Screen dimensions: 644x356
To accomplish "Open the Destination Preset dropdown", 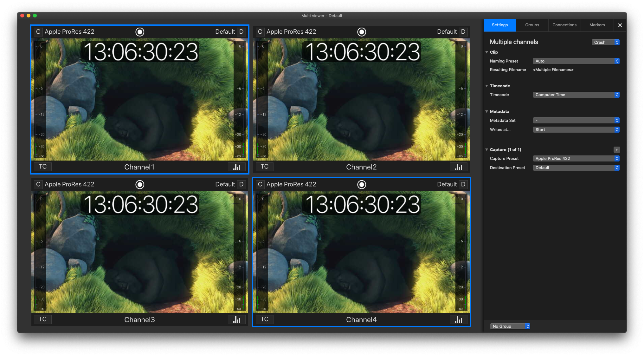I will 576,168.
